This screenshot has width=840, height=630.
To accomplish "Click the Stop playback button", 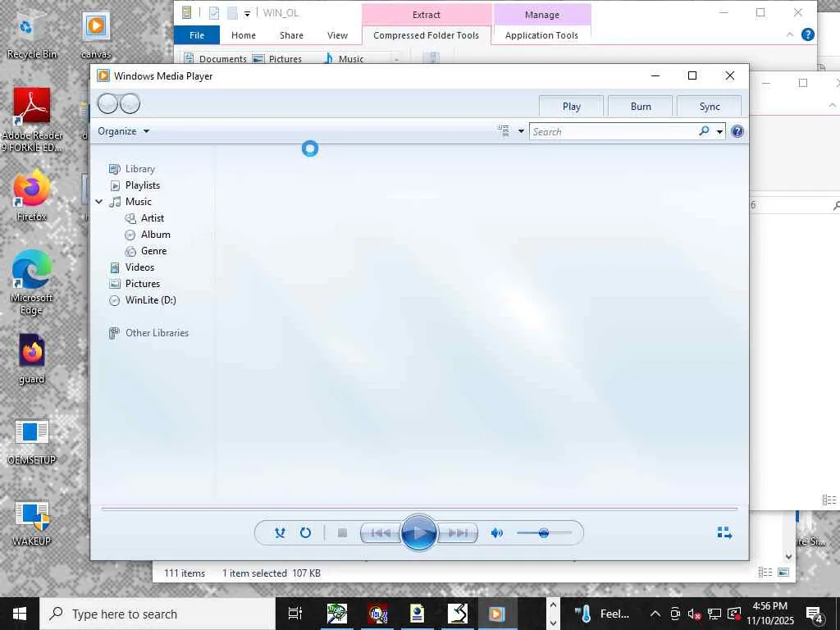I will [342, 532].
